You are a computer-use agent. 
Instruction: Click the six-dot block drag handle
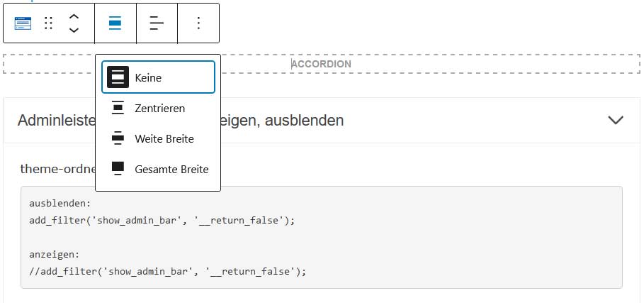pyautogui.click(x=48, y=23)
